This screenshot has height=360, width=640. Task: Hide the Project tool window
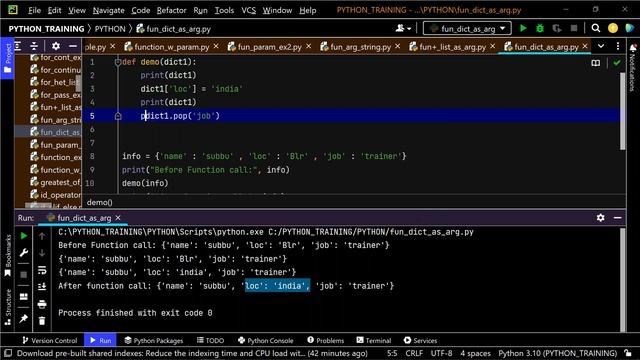click(73, 46)
